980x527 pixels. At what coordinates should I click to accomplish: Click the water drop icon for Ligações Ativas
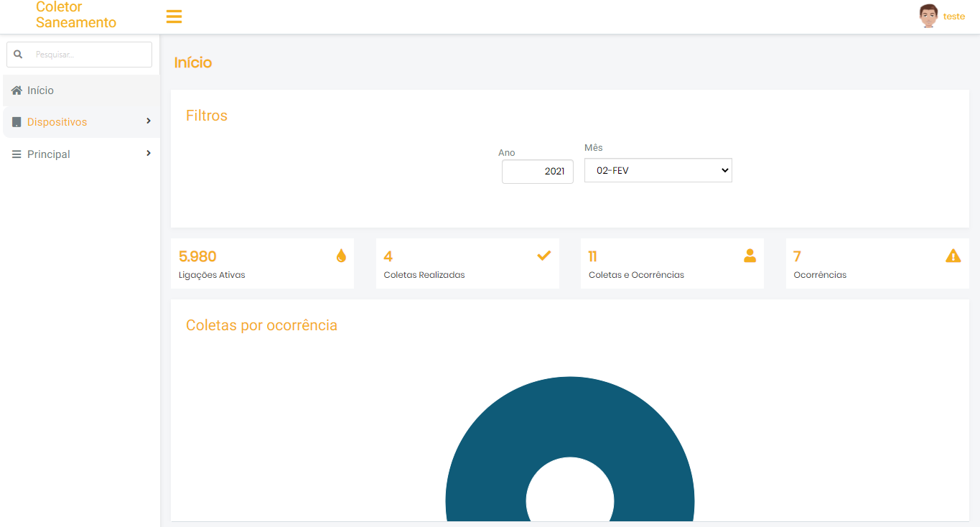[x=341, y=256]
